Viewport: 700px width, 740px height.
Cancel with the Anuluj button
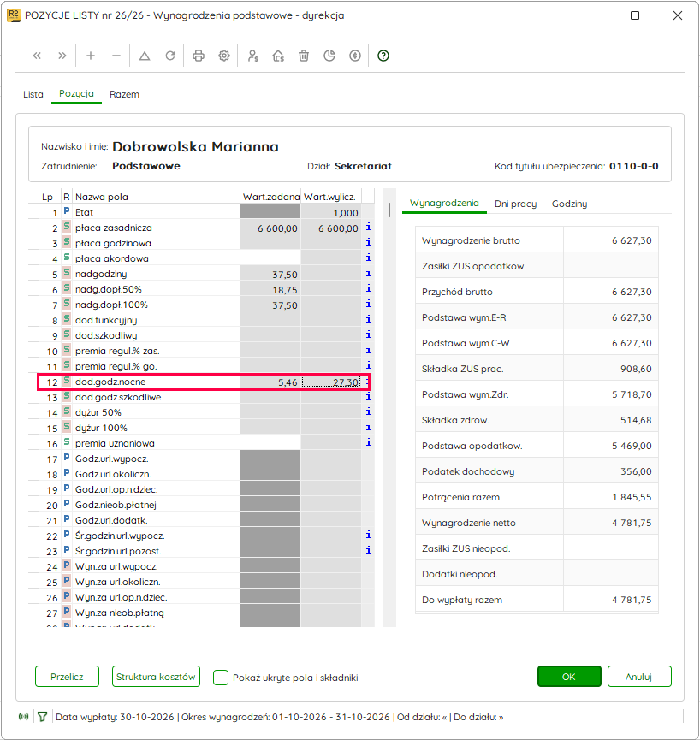pos(639,677)
